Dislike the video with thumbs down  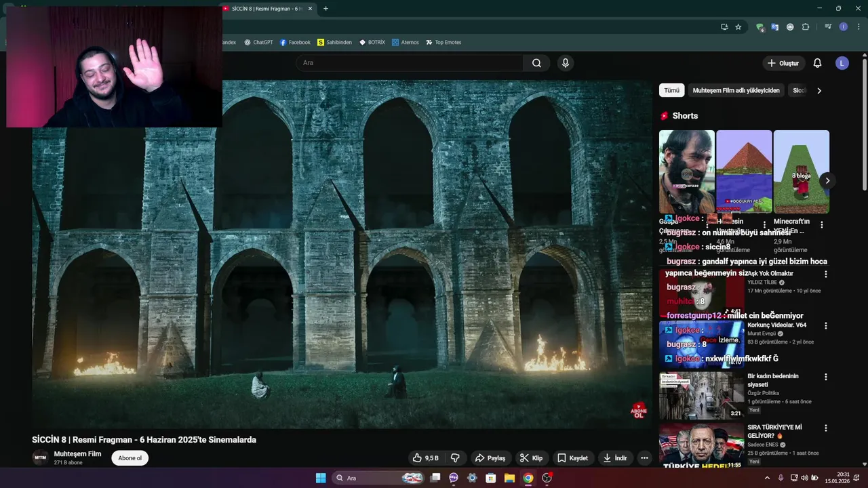[x=456, y=458]
